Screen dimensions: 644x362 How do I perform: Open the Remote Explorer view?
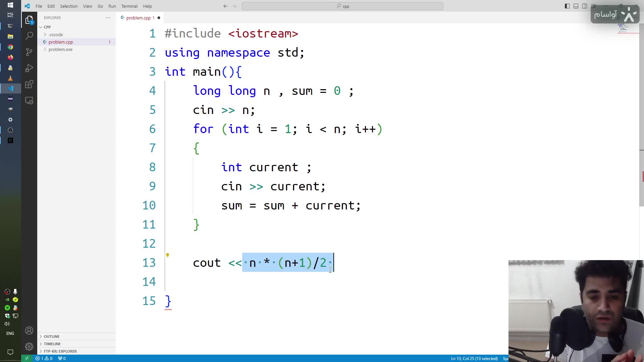29,101
